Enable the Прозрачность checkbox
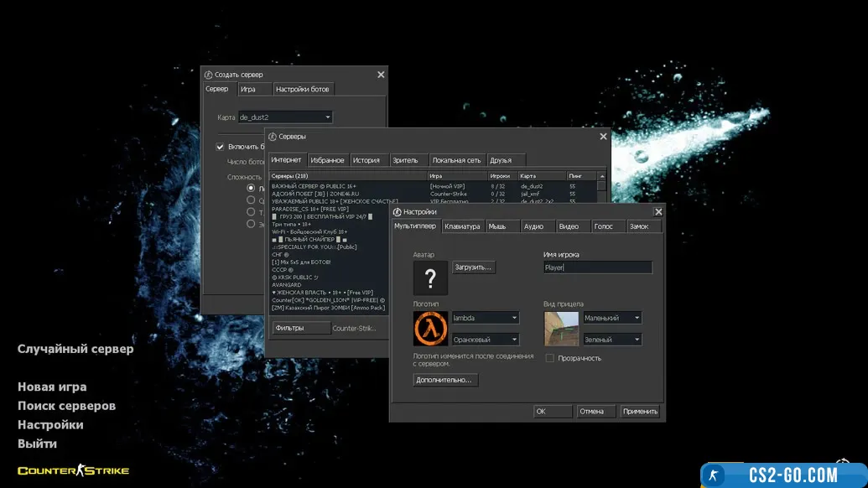 pyautogui.click(x=550, y=358)
